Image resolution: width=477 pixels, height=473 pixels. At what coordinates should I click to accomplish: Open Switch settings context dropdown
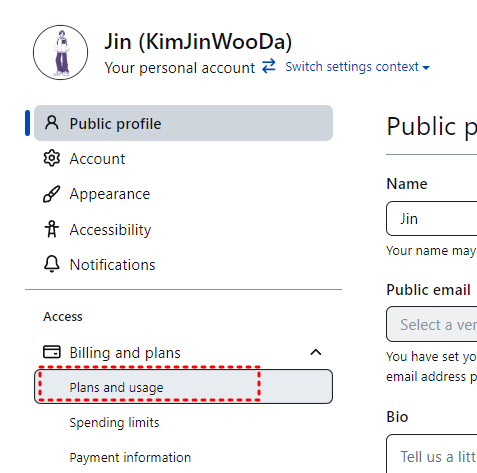point(357,67)
